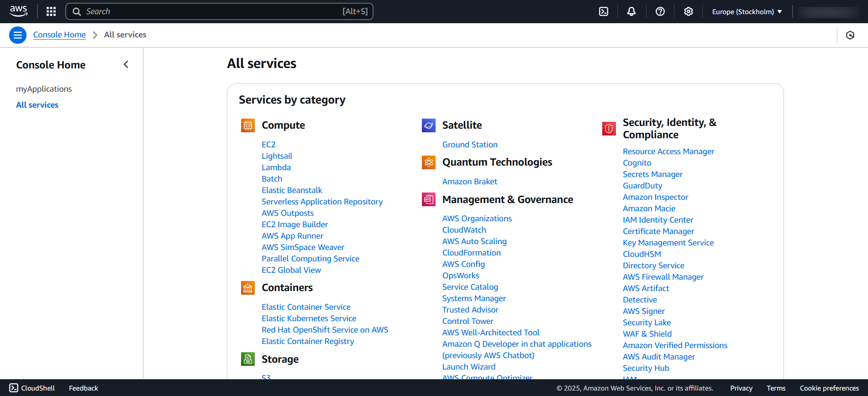The height and width of the screenshot is (396, 868).
Task: Open Cognito
Action: tap(637, 163)
